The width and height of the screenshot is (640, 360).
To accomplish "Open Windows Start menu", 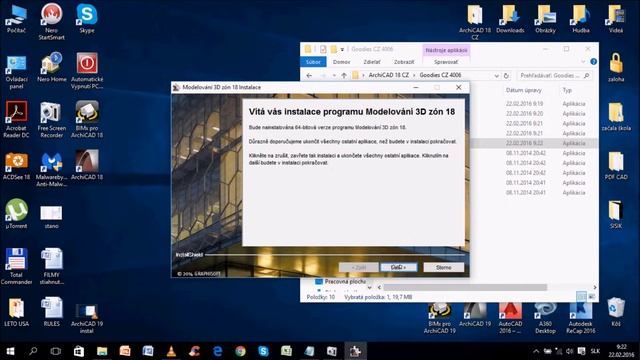I will (10, 351).
